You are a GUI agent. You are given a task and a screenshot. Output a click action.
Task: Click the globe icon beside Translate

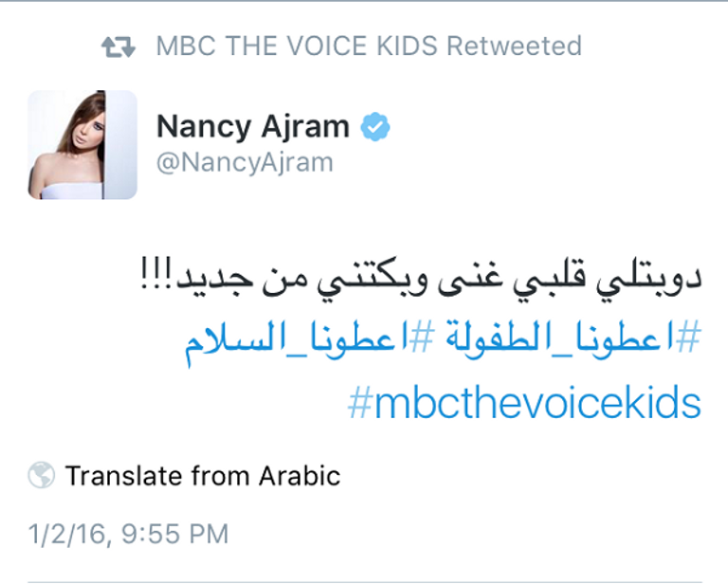pyautogui.click(x=42, y=474)
